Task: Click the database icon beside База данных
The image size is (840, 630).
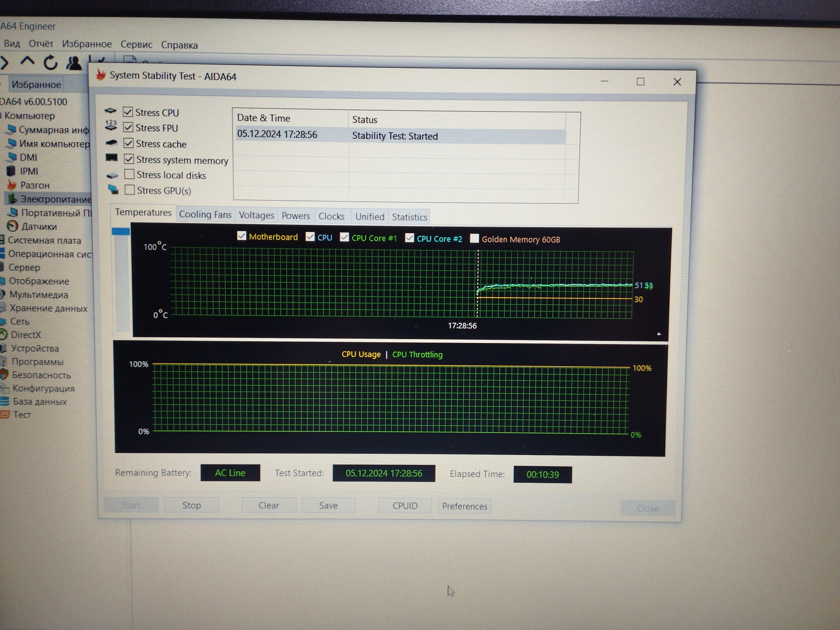Action: point(5,401)
